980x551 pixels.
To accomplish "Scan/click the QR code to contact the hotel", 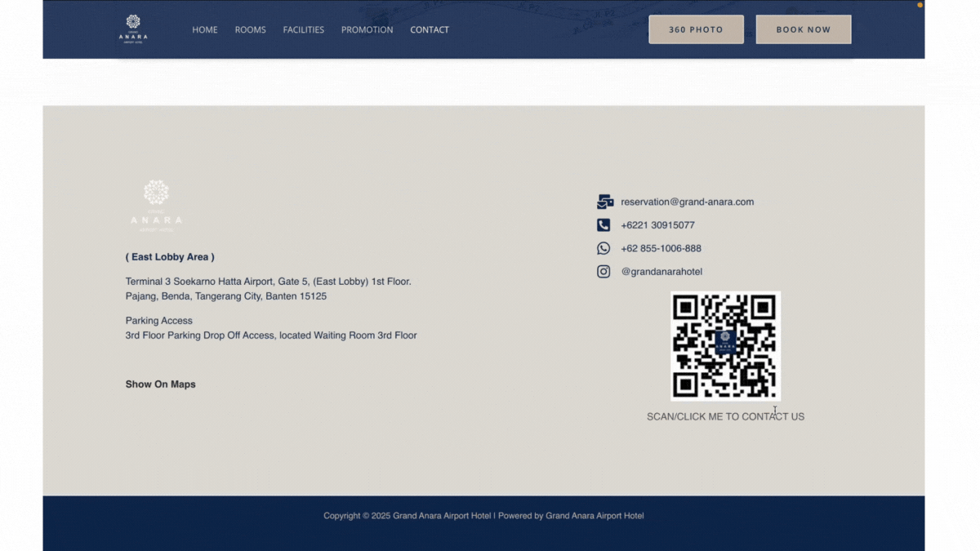I will pyautogui.click(x=725, y=345).
